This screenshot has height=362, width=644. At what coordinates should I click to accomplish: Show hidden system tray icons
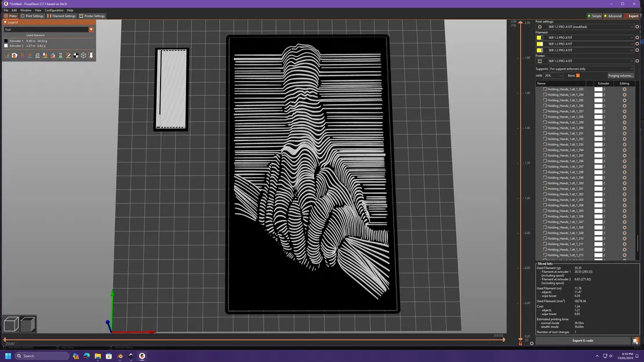(x=597, y=356)
